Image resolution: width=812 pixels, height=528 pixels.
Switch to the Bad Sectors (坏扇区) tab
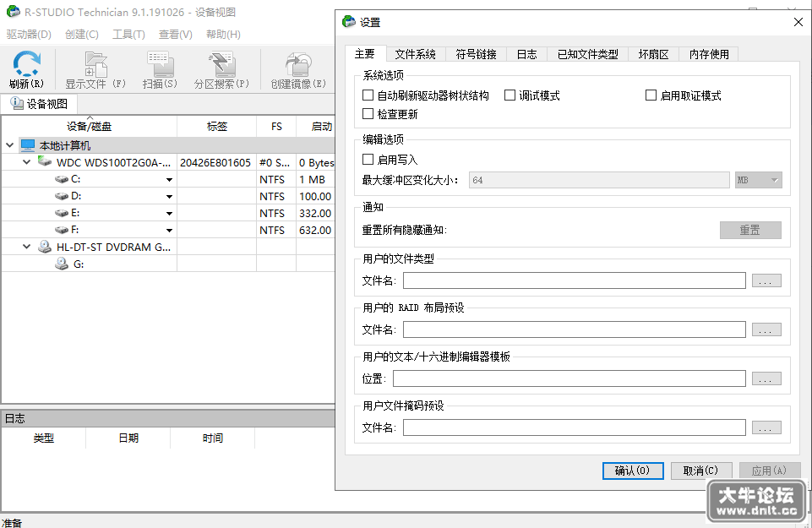653,54
